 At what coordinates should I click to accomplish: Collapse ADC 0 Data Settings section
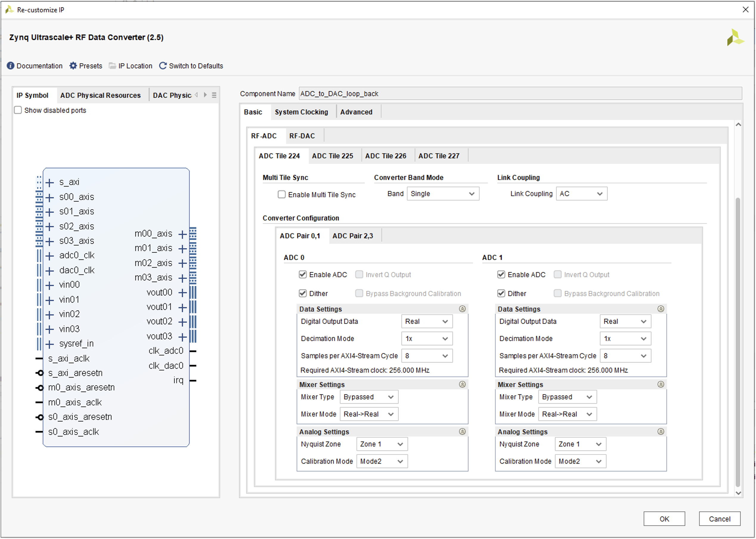pyautogui.click(x=462, y=309)
